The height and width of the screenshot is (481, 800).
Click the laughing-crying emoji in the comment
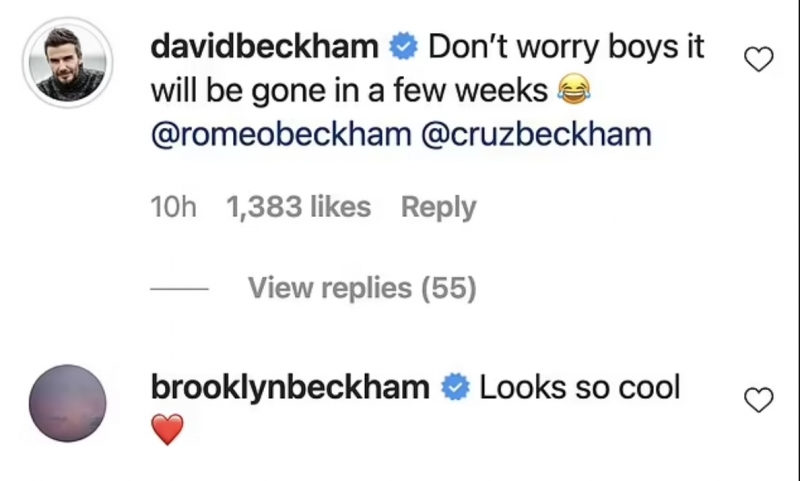coord(572,93)
